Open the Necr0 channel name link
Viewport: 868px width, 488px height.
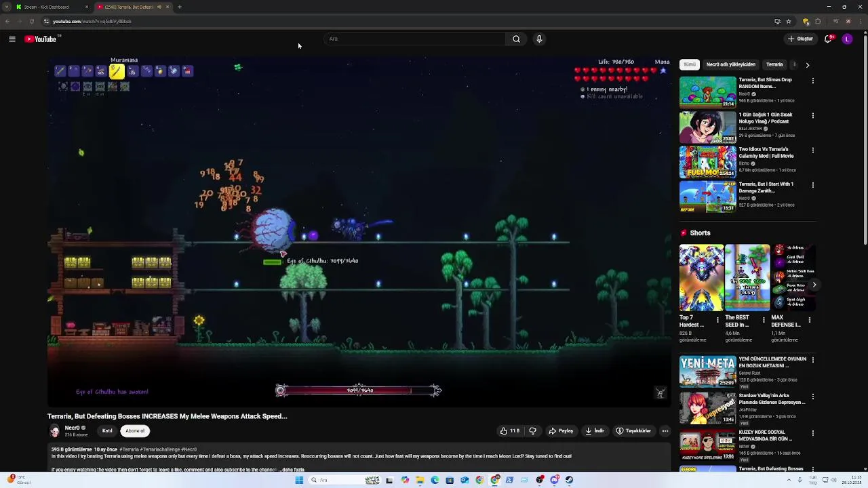point(72,428)
